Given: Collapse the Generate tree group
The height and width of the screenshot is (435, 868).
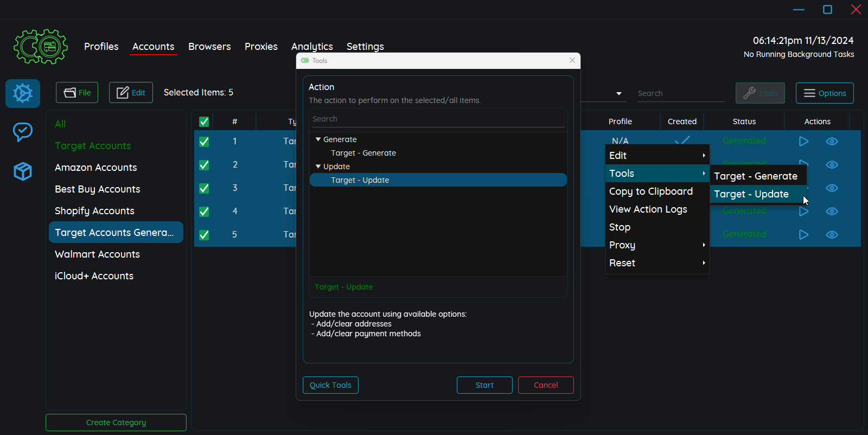Looking at the screenshot, I should click(318, 139).
